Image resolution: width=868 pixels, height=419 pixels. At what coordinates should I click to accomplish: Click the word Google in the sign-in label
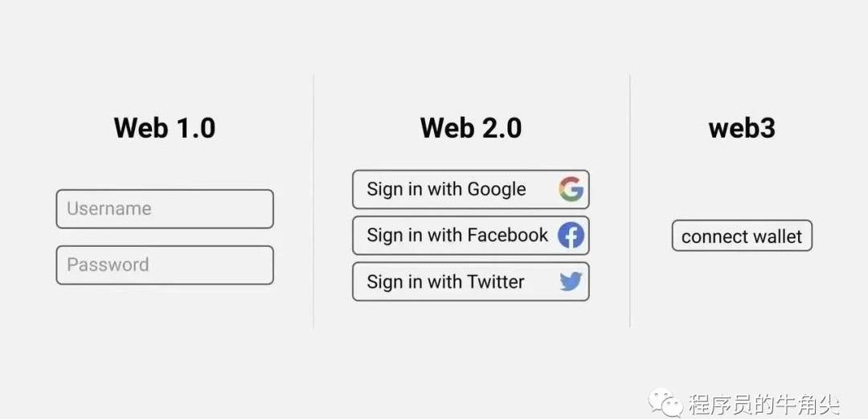pos(497,190)
